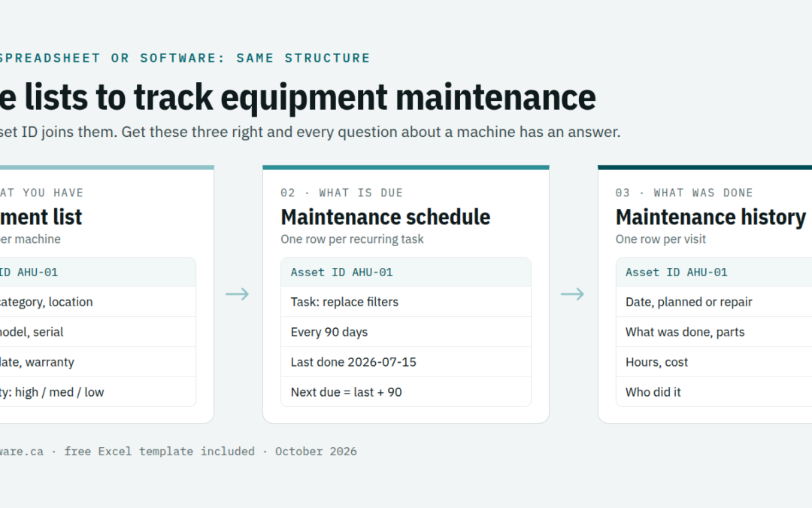The width and height of the screenshot is (812, 508).
Task: Click the 'high / med / low' row
Action: (x=98, y=392)
